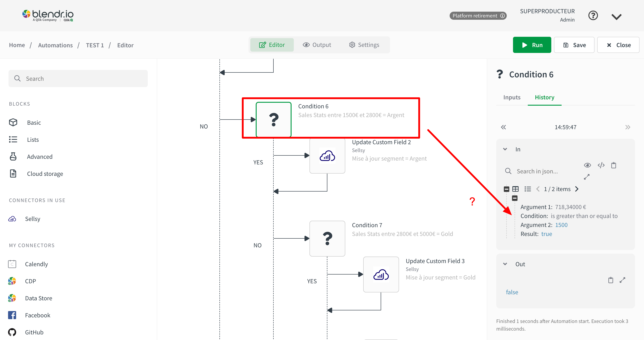Collapse the In section
Viewport: 644px width, 340px height.
[505, 149]
